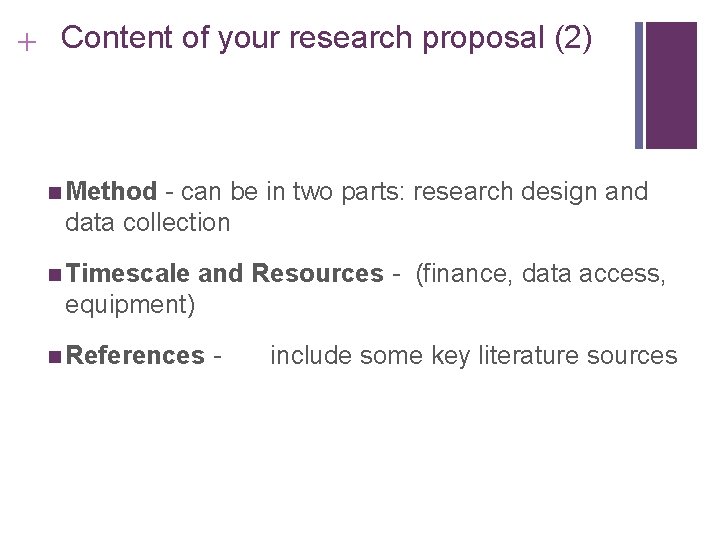This screenshot has height=540, width=720.
Task: Click the square bullet before Method
Action: pos(53,192)
